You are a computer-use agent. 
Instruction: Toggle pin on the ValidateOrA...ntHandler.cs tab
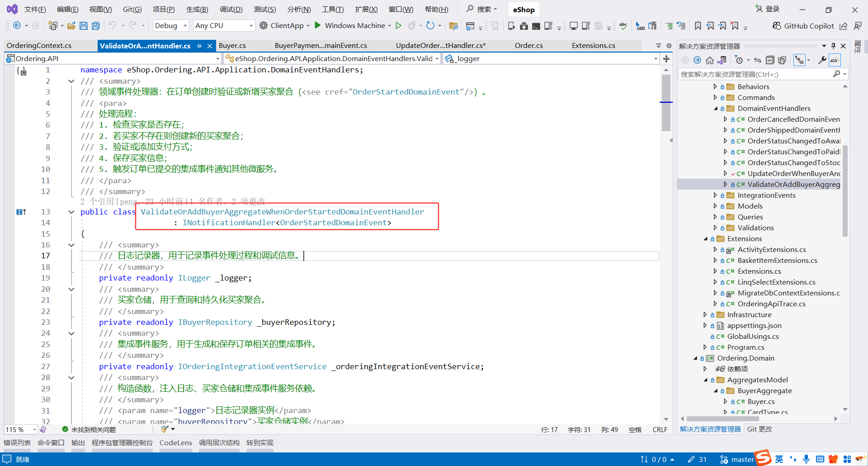[x=199, y=46]
